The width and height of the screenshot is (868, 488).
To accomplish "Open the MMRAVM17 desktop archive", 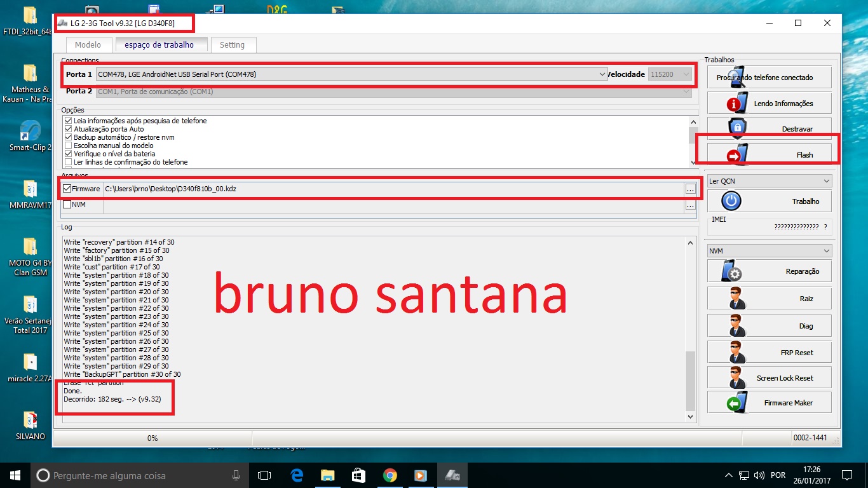I will tap(30, 194).
